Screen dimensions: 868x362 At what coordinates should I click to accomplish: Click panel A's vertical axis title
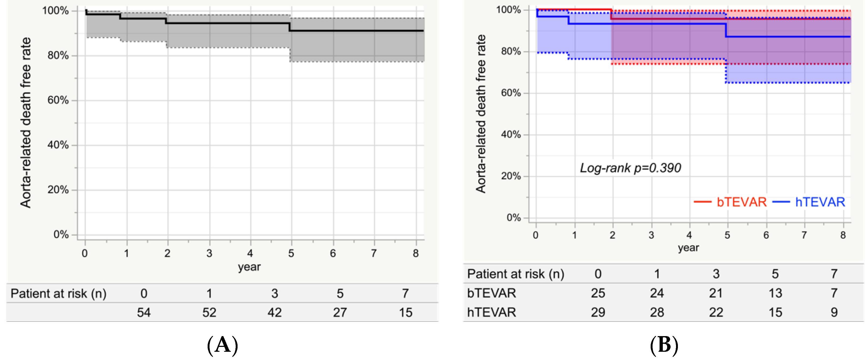click(26, 122)
